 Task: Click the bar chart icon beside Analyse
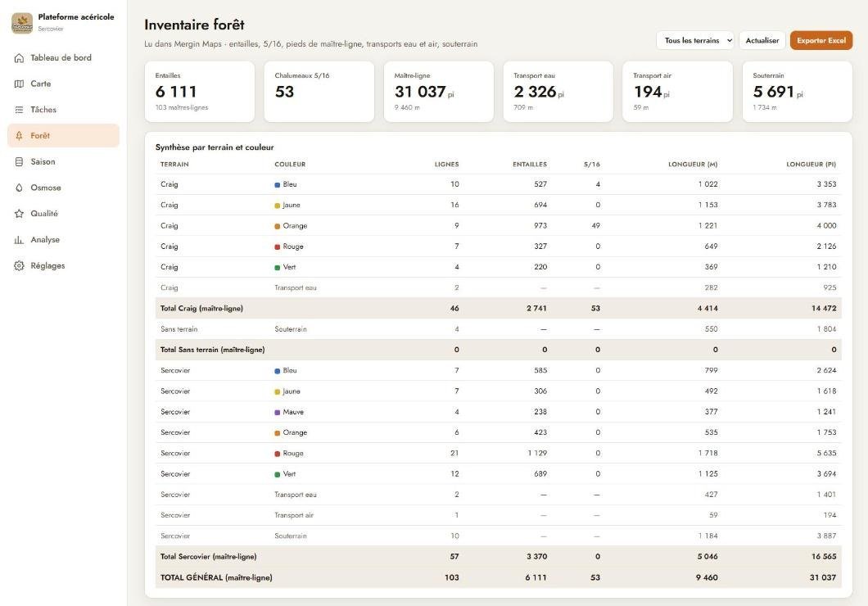pos(19,240)
